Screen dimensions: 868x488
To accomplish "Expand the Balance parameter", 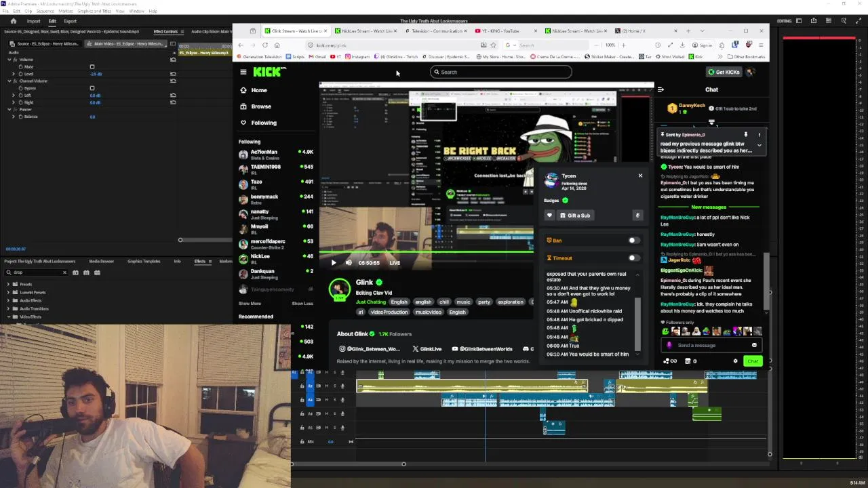I will (x=14, y=117).
